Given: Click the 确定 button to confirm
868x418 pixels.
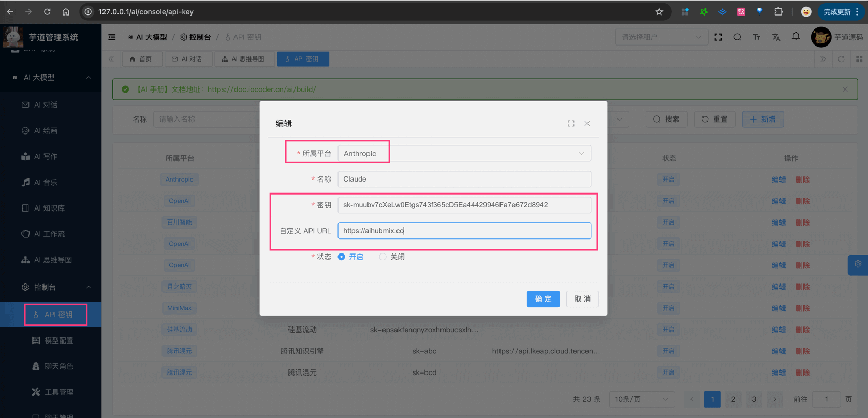Looking at the screenshot, I should click(x=543, y=299).
